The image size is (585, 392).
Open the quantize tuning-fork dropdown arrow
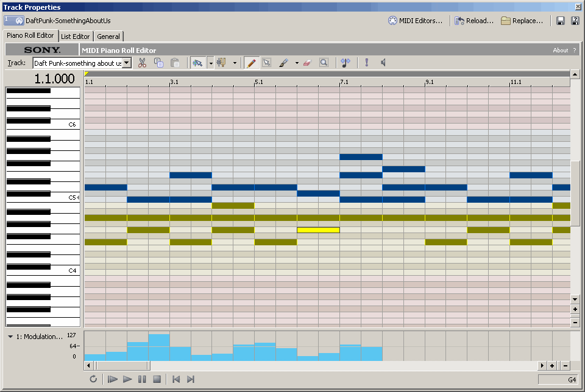pos(234,63)
